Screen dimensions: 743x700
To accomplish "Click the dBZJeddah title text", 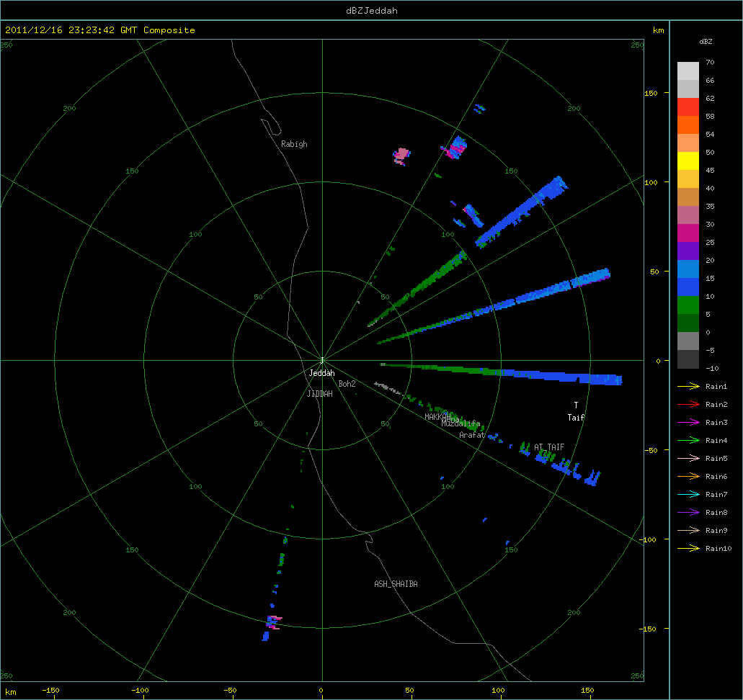I will click(x=372, y=10).
